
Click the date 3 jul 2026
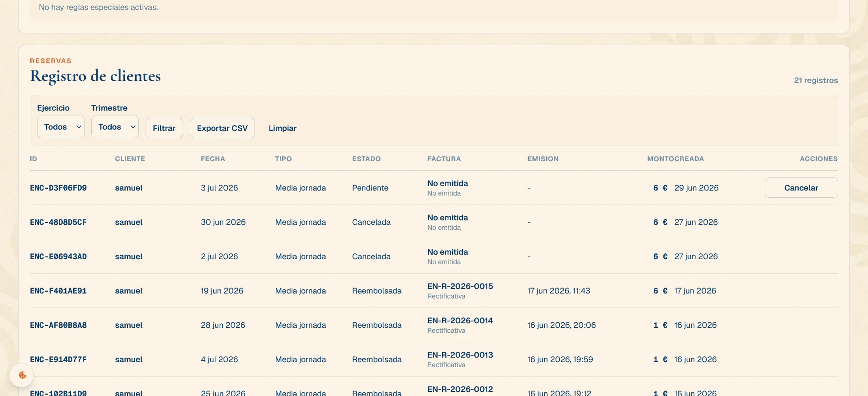219,188
